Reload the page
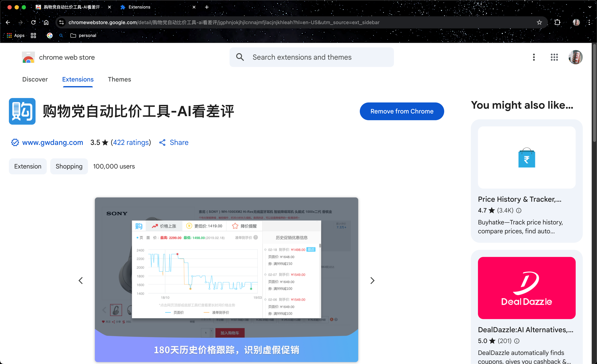The width and height of the screenshot is (597, 364). click(x=33, y=22)
